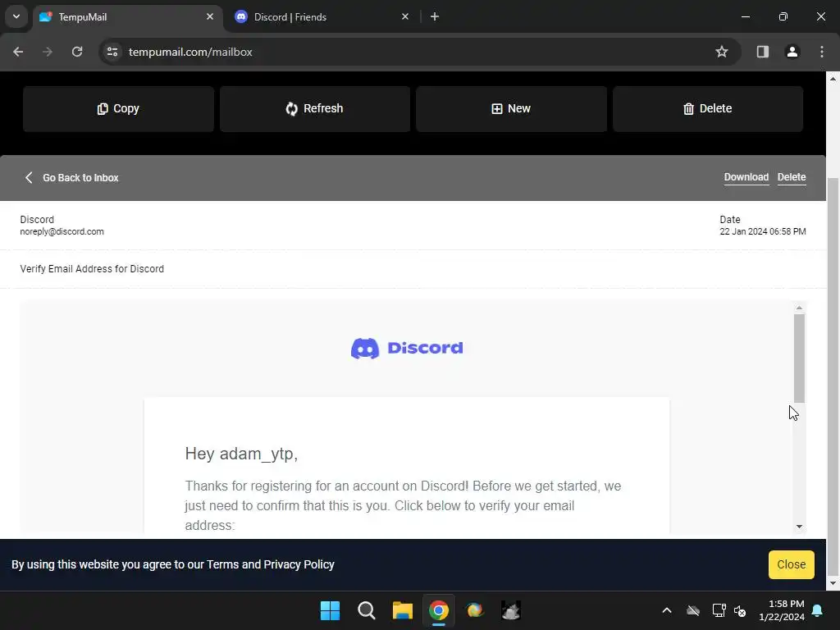Open the tab search dropdown arrow
Screen dimensions: 840x630
(x=16, y=16)
